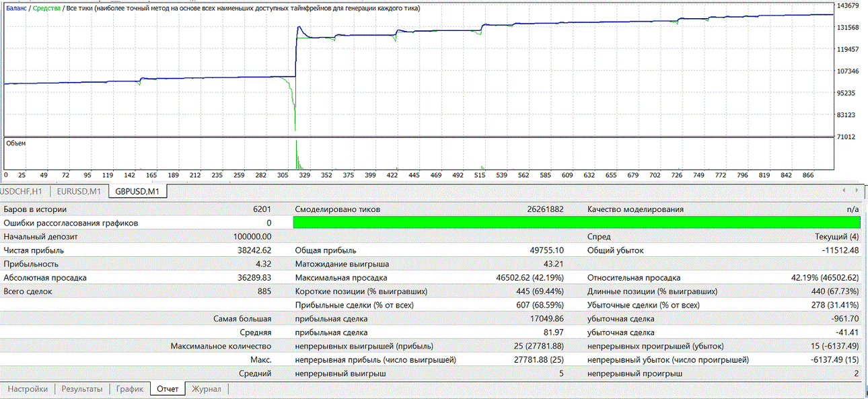Click the 143679 price axis label
Viewport: 868px width, 399px height.
click(x=848, y=5)
